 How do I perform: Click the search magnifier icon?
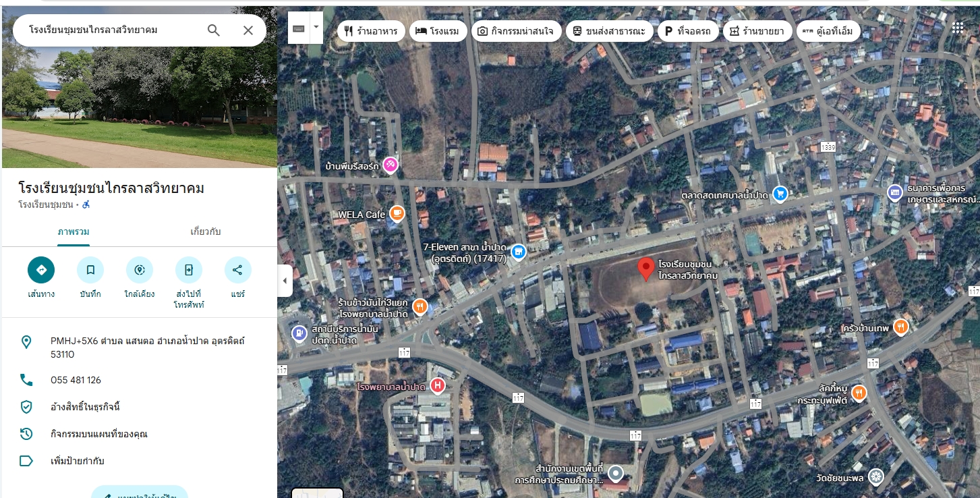pos(214,30)
